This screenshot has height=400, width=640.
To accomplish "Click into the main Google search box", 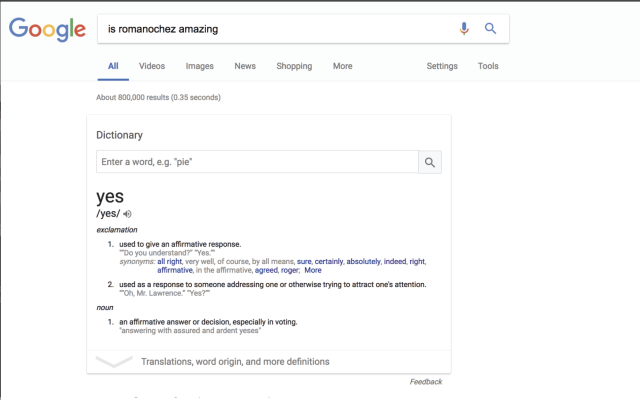I will tap(278, 29).
